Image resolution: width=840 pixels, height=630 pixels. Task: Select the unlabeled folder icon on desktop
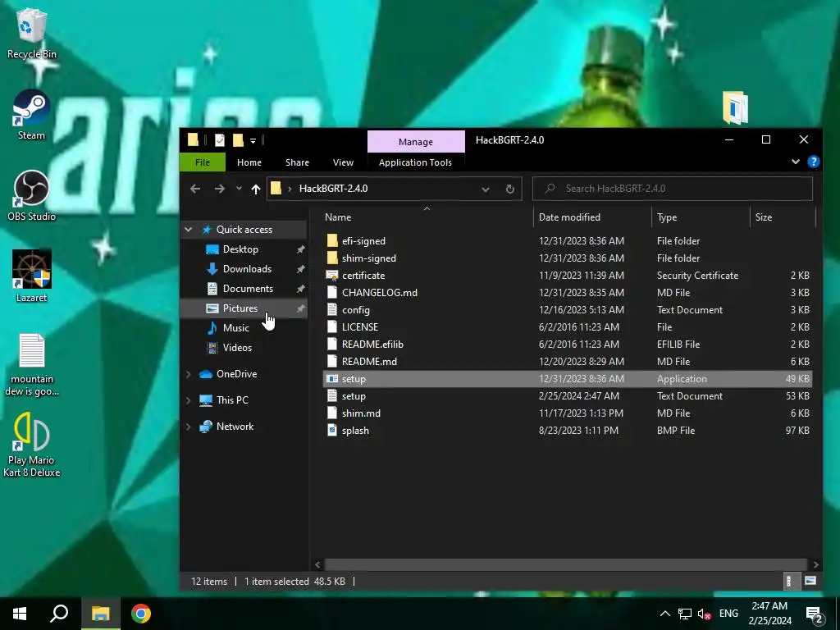(x=735, y=107)
